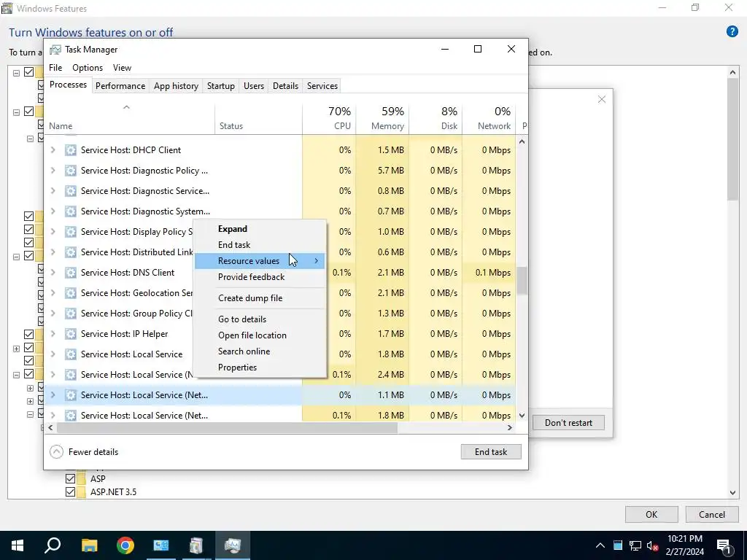This screenshot has width=747, height=560.
Task: Open the notification center icon
Action: click(723, 545)
